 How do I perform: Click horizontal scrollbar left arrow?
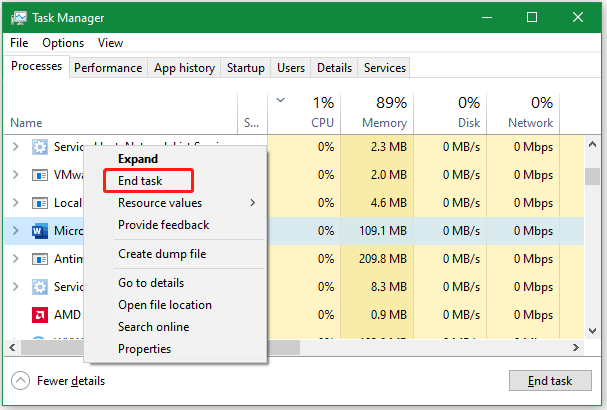click(x=12, y=348)
